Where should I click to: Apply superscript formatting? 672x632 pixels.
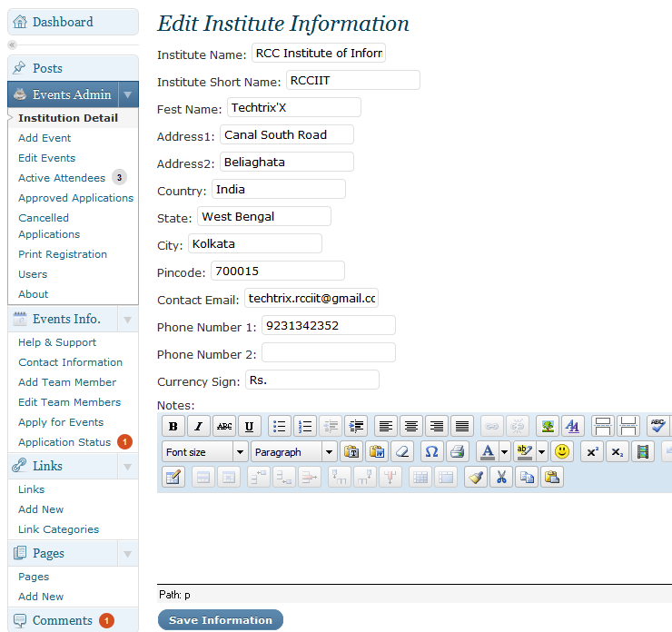pyautogui.click(x=592, y=451)
